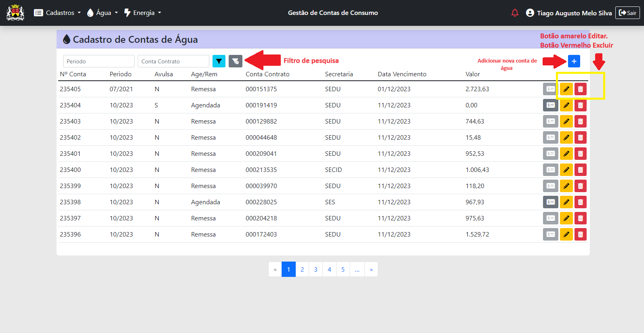Go to pagination page 5

point(343,269)
